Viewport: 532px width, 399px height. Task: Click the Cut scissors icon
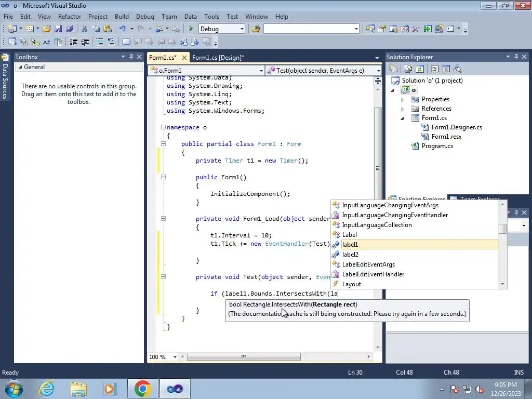85,29
